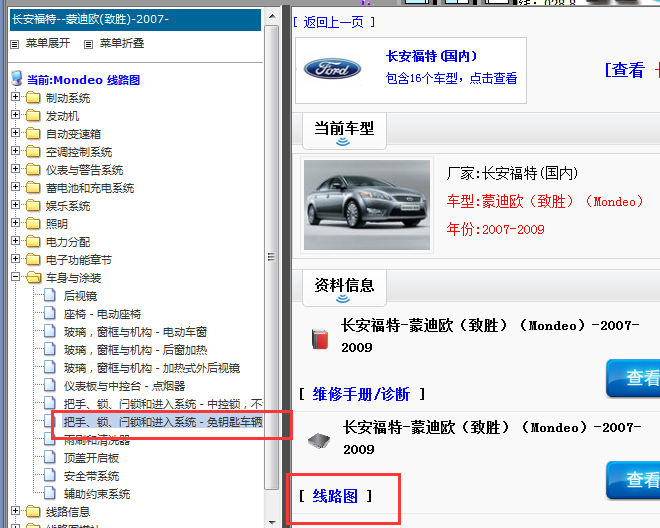660x528 pixels.
Task: Click the 安全带系统 document icon
Action: (x=50, y=476)
